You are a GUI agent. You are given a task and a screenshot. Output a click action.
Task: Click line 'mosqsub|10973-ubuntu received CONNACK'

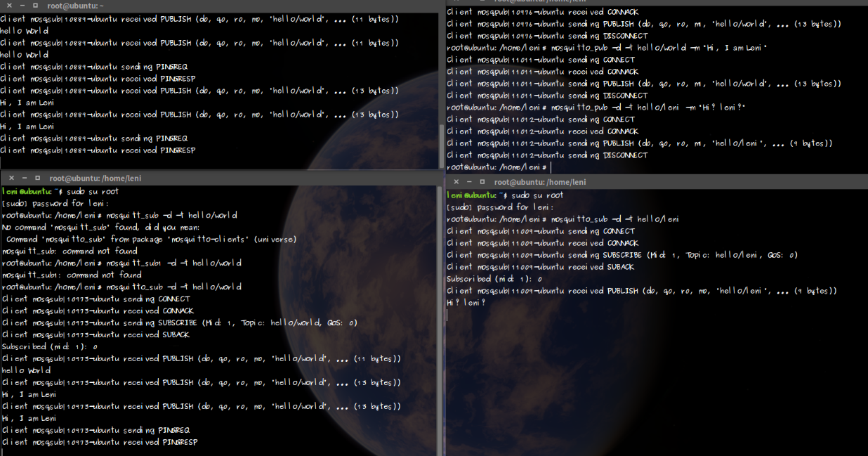click(98, 311)
